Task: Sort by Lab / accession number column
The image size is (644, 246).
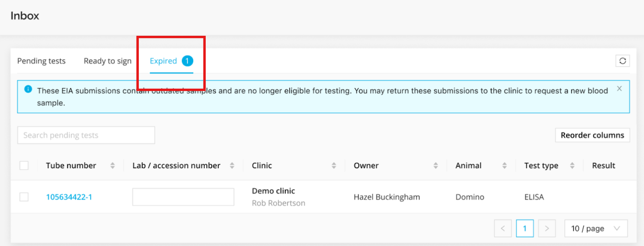Action: click(232, 166)
